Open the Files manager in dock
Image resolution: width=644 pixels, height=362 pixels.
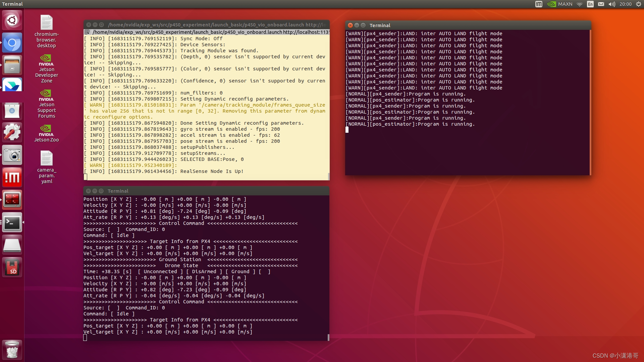[x=12, y=65]
